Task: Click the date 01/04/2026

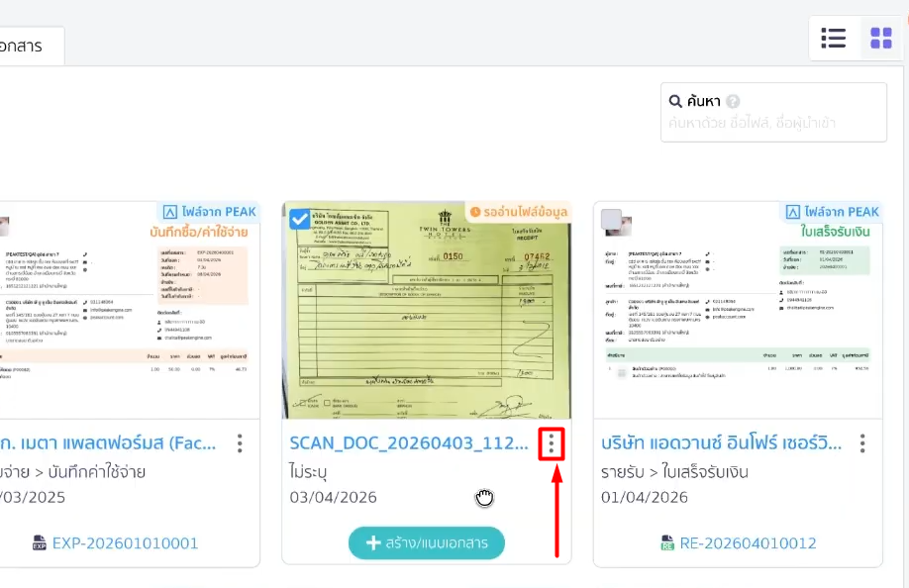Action: (644, 497)
